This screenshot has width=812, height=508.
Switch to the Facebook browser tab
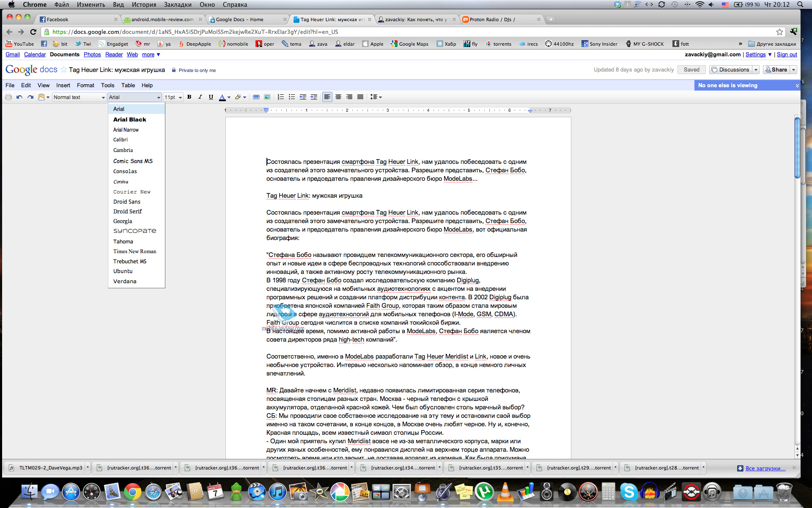click(78, 19)
